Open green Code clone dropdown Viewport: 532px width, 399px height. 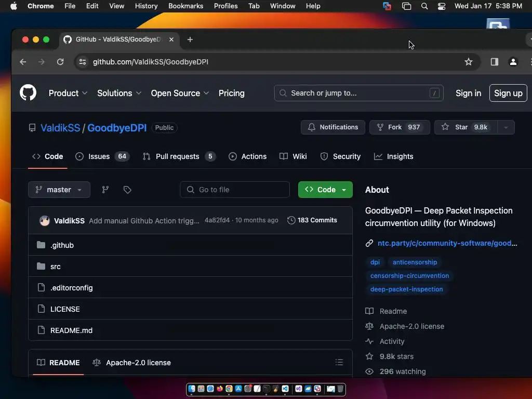click(325, 190)
